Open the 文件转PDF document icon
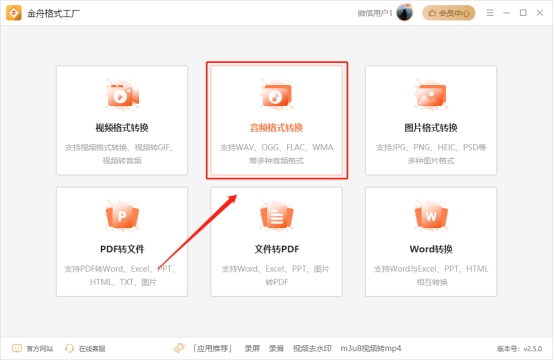The image size is (554, 360). [x=277, y=216]
